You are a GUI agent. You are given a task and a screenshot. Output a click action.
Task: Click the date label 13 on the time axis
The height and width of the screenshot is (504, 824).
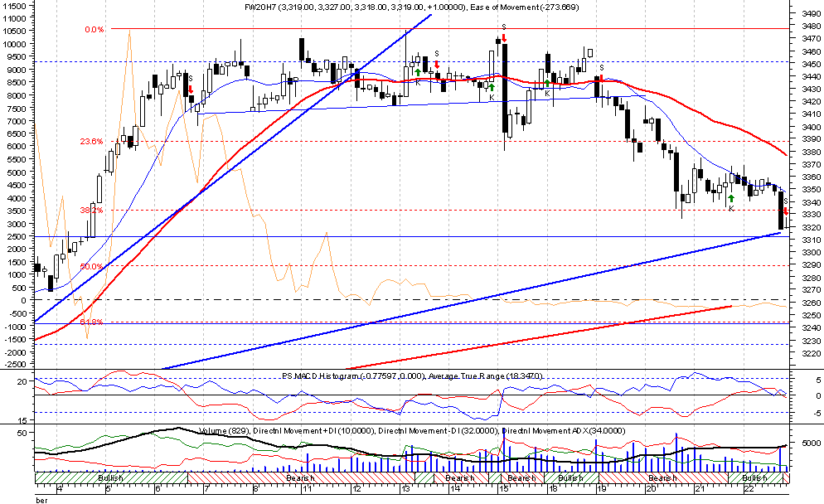405,489
